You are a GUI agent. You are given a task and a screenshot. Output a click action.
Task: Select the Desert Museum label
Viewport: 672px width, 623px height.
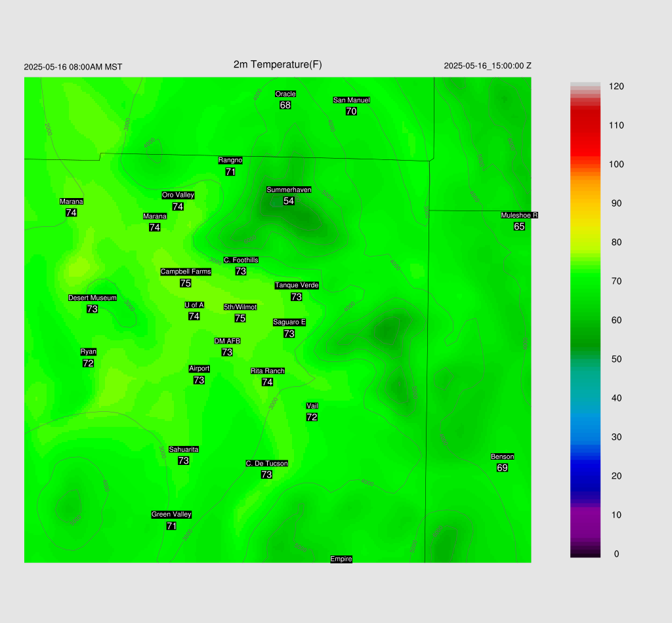point(92,298)
